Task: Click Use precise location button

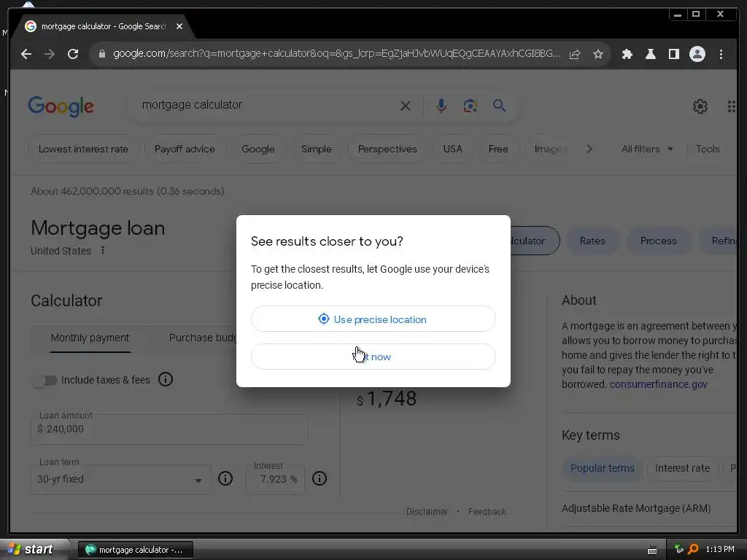Action: tap(373, 319)
